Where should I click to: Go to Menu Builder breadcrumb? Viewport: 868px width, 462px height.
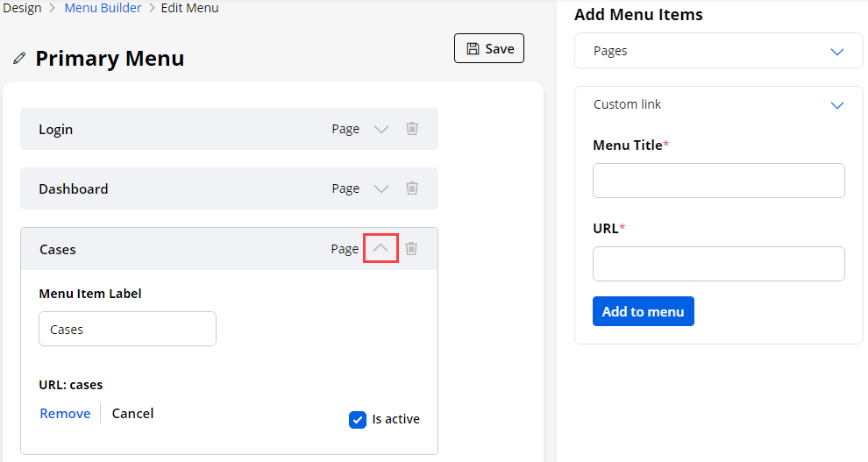coord(103,8)
